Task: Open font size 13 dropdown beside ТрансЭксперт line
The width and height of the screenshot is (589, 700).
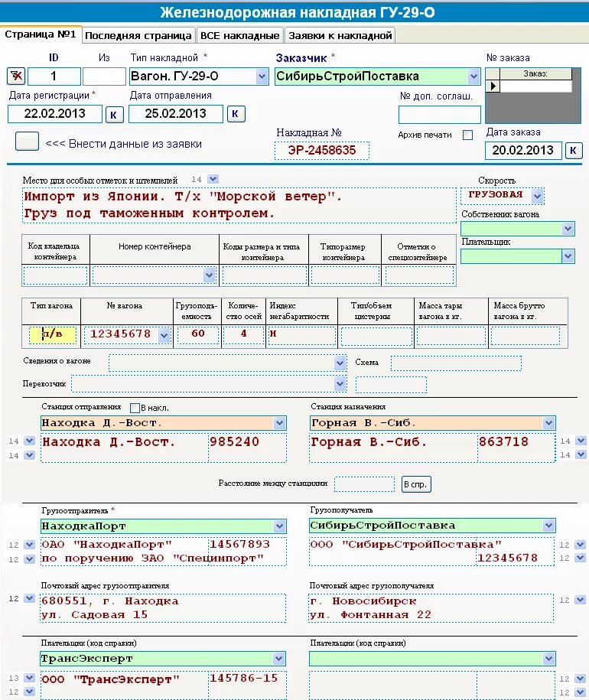Action: tap(29, 678)
